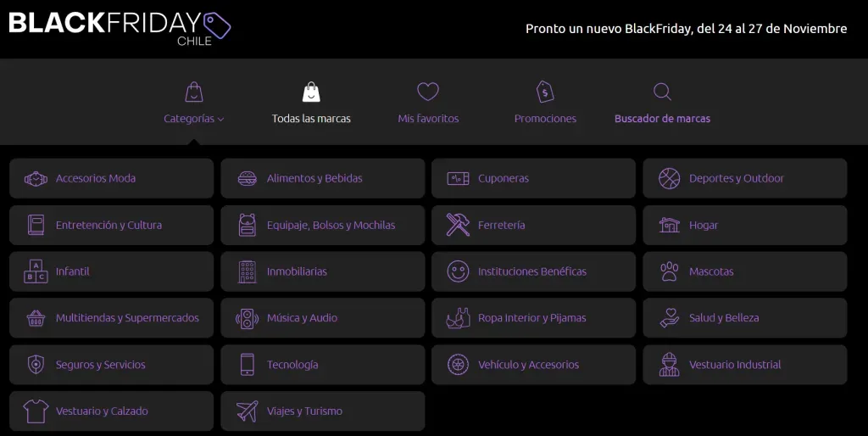Viewport: 868px width, 436px height.
Task: Click the Categorías shopping bag icon
Action: 194,92
